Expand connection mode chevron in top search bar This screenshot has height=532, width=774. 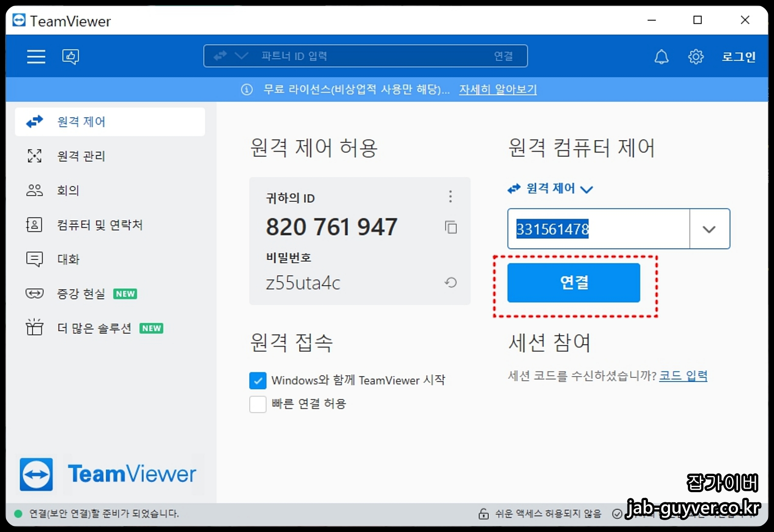[241, 56]
